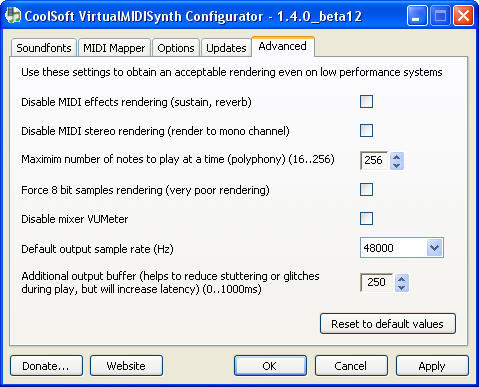Toggle Disable mixer VUMeter checkbox

coord(366,219)
